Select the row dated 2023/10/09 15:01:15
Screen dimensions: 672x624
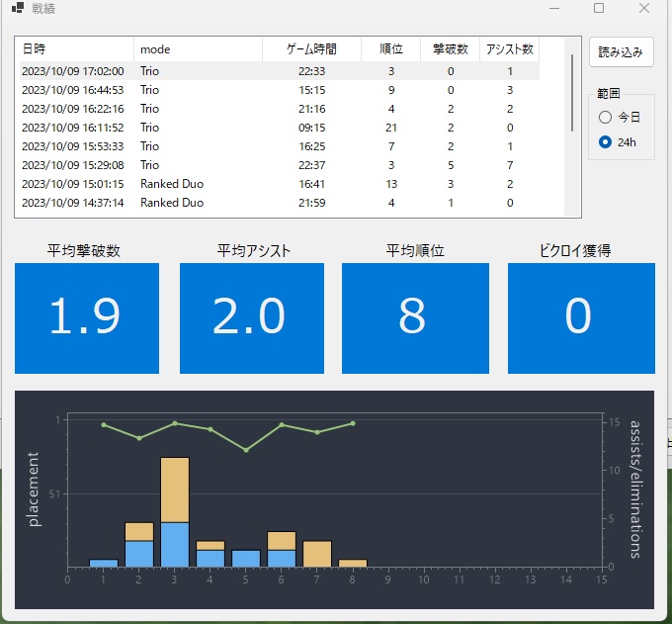pos(280,184)
